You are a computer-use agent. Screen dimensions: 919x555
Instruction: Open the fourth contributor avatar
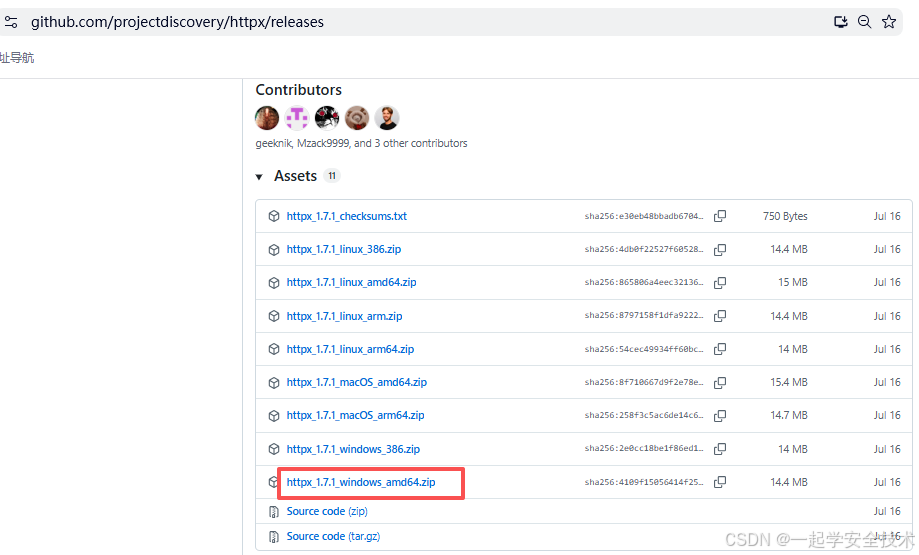point(357,118)
